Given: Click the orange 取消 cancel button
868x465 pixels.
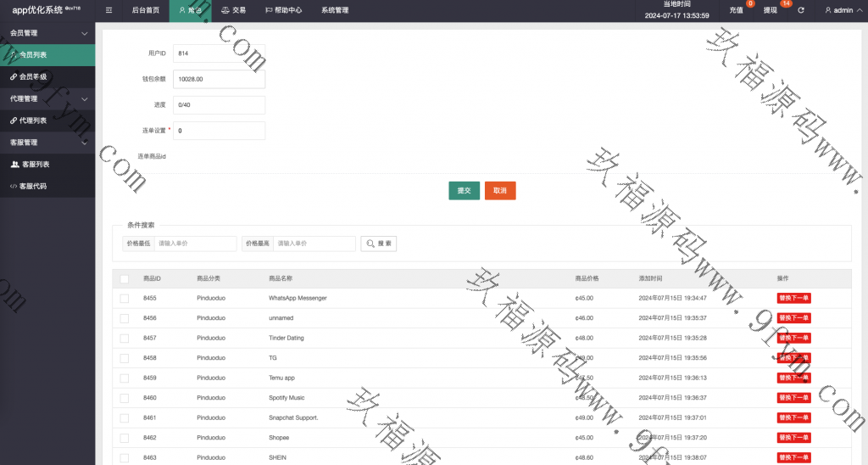Looking at the screenshot, I should (x=500, y=191).
